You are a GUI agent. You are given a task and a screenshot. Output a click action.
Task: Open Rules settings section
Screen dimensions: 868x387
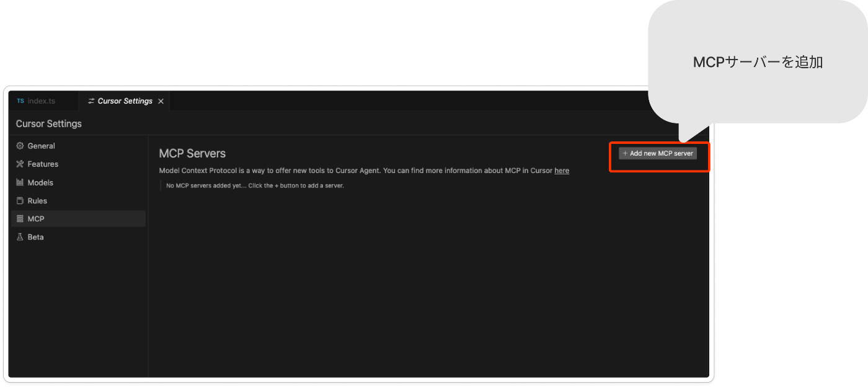pyautogui.click(x=78, y=200)
